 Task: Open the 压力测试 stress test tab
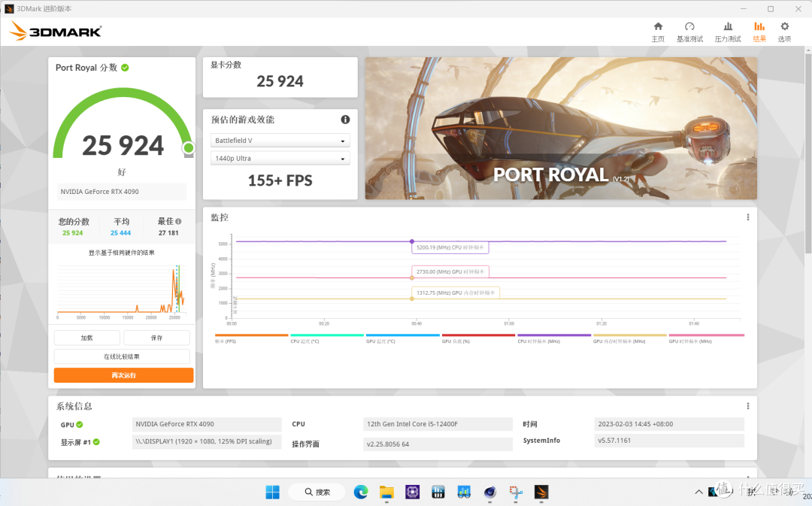coord(728,32)
